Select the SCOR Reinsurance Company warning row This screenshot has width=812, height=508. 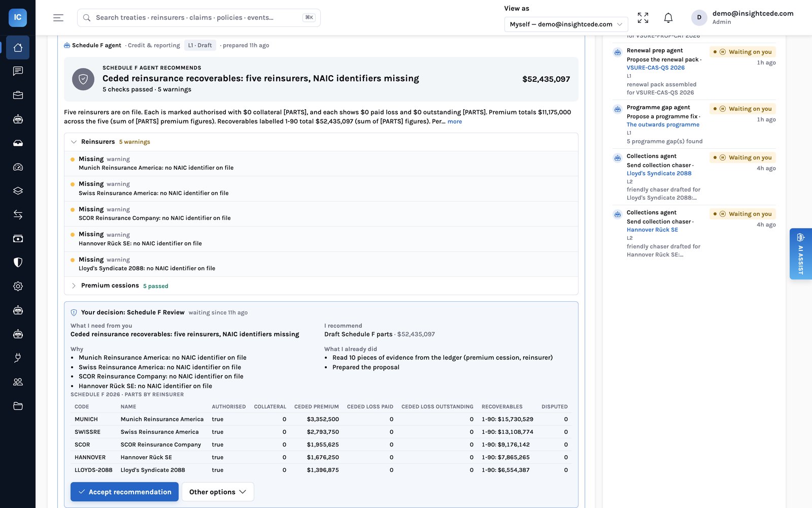[321, 214]
